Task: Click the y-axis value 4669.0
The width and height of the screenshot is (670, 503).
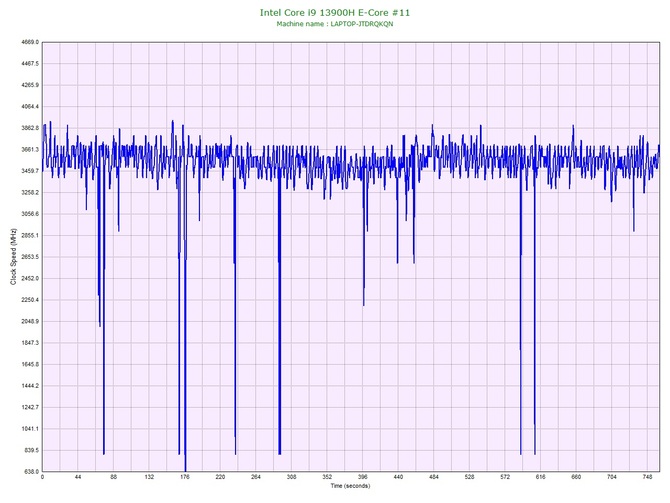Action: tap(30, 42)
